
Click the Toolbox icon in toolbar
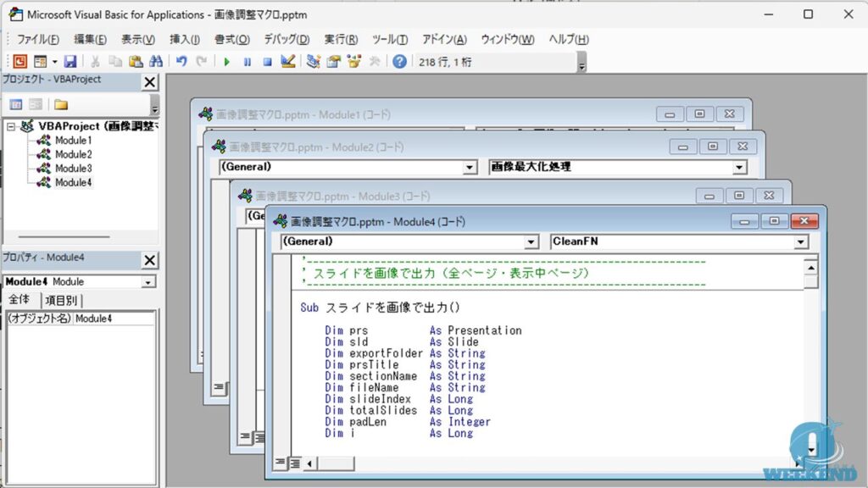(375, 61)
